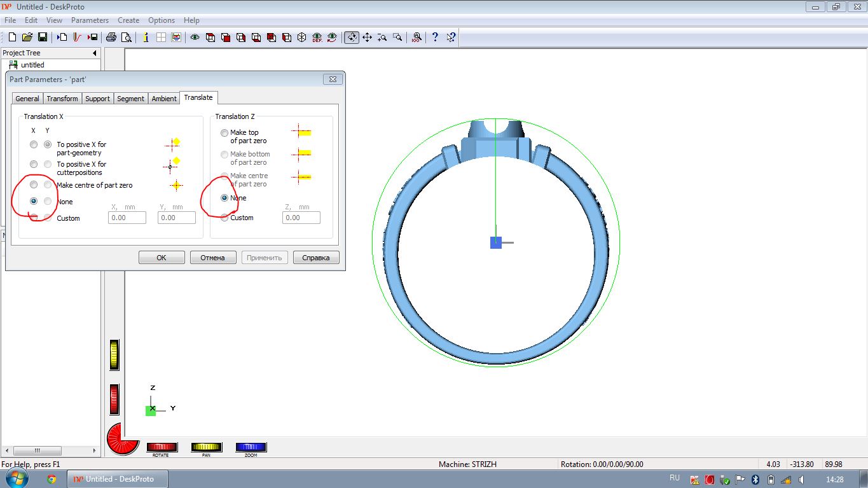Click the blue ZOOM thumbwheel

point(251,447)
